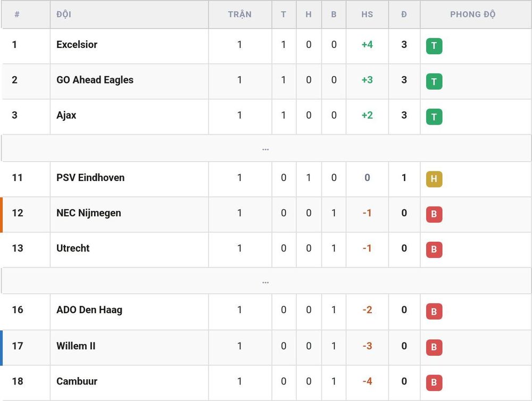Screen dimensions: 532x401
Task: Open the Willem II team link
Action: pos(76,346)
